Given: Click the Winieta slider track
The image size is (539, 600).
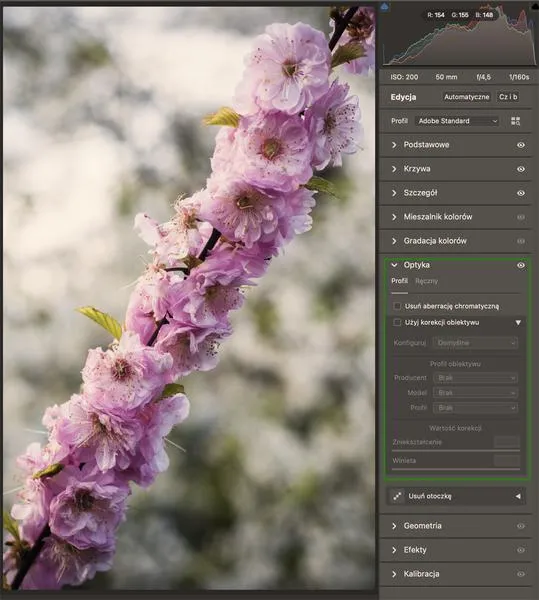Looking at the screenshot, I should tap(456, 469).
